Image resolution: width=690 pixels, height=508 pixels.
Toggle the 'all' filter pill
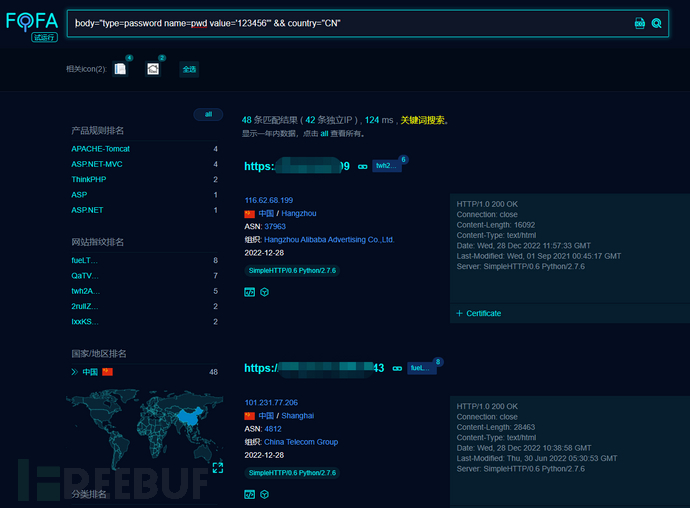coord(208,115)
